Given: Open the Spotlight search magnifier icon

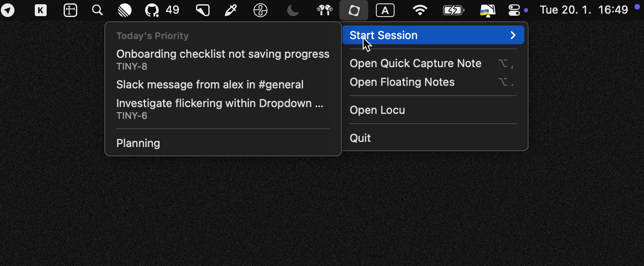Looking at the screenshot, I should pos(97,10).
